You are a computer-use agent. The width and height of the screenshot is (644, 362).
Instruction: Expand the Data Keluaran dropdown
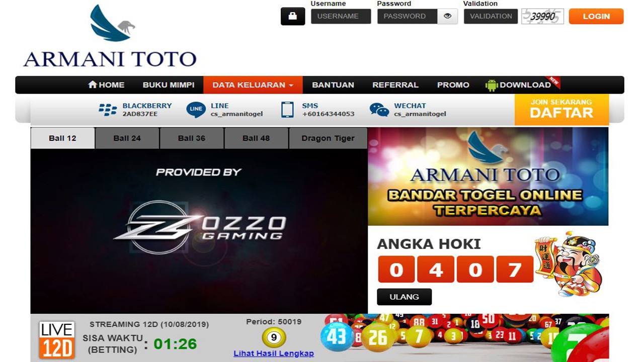pos(253,85)
